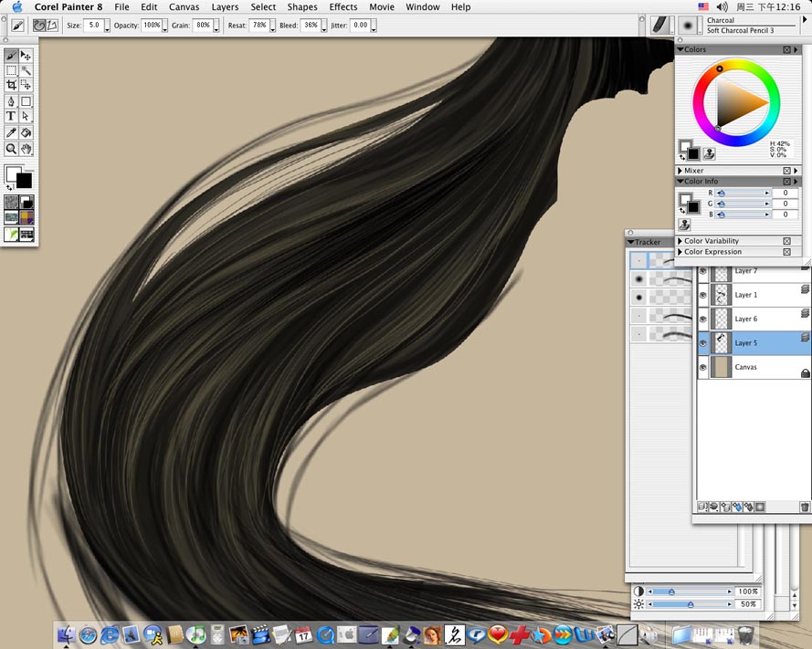This screenshot has width=812, height=649.
Task: Open the Paper selector in toolbox
Action: point(11,202)
